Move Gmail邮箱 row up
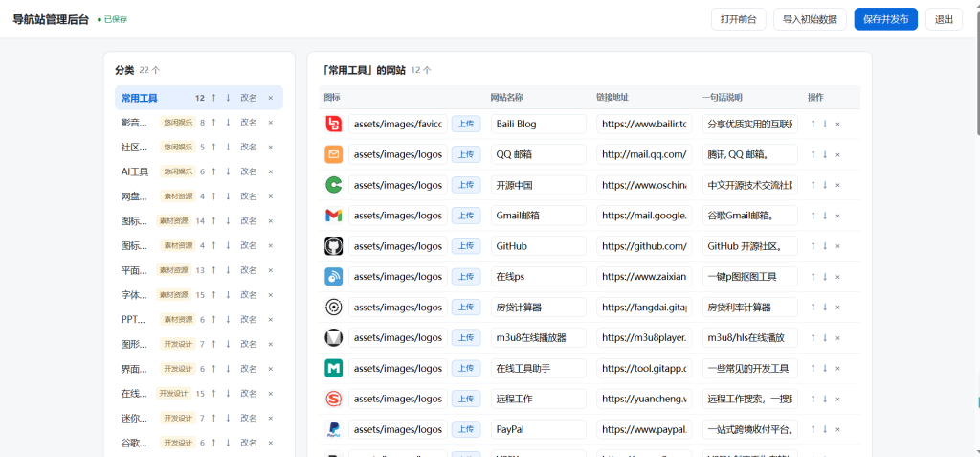Image resolution: width=980 pixels, height=457 pixels. [x=813, y=216]
